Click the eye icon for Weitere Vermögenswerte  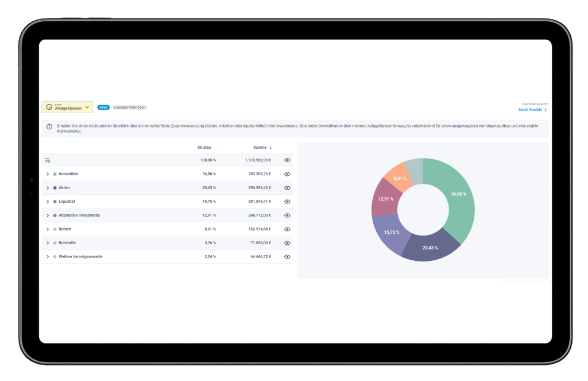[287, 257]
